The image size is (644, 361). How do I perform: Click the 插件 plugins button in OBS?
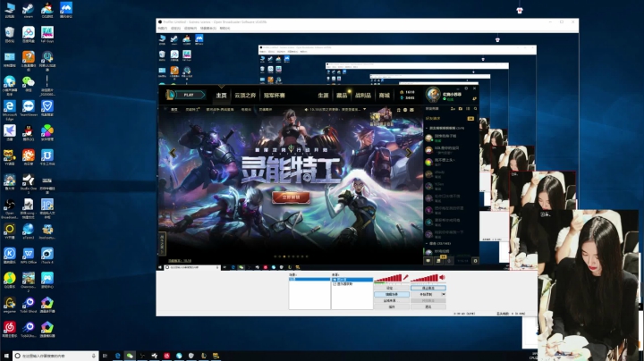pos(392,306)
